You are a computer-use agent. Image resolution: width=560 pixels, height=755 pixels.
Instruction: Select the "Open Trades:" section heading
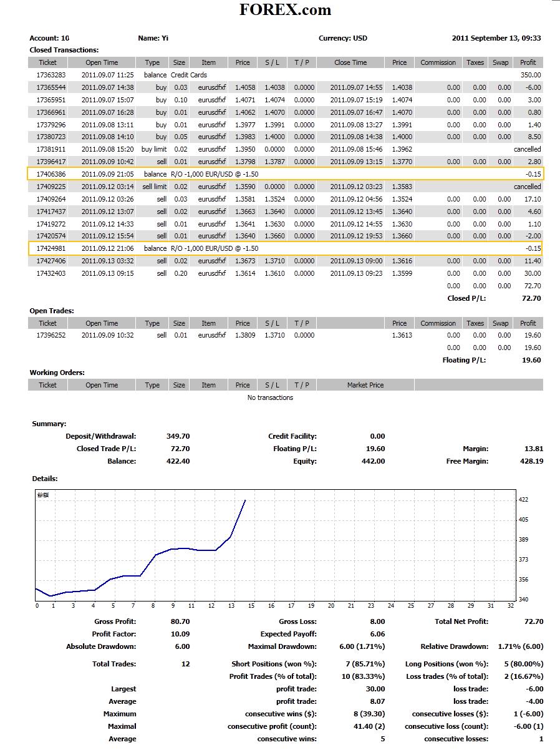(x=52, y=311)
